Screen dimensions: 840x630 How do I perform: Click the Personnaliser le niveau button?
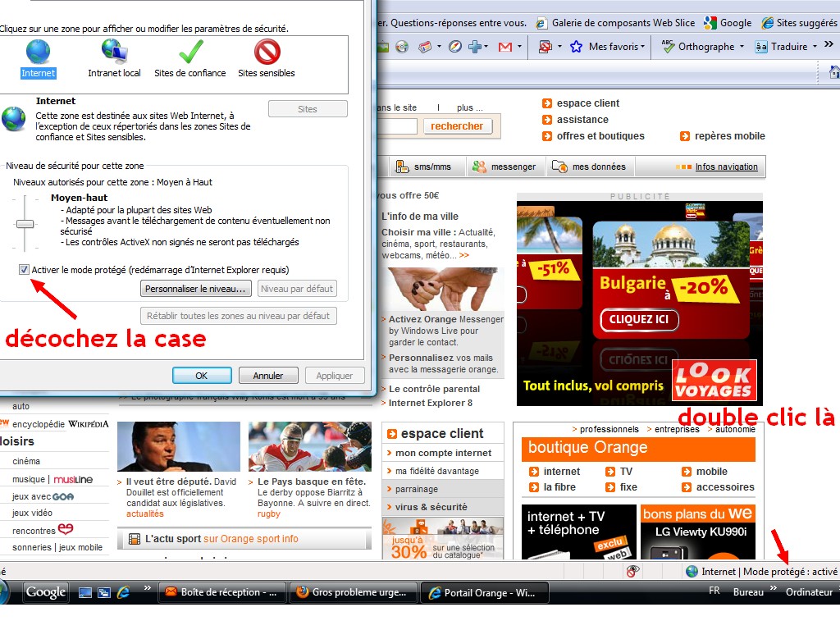coord(196,289)
